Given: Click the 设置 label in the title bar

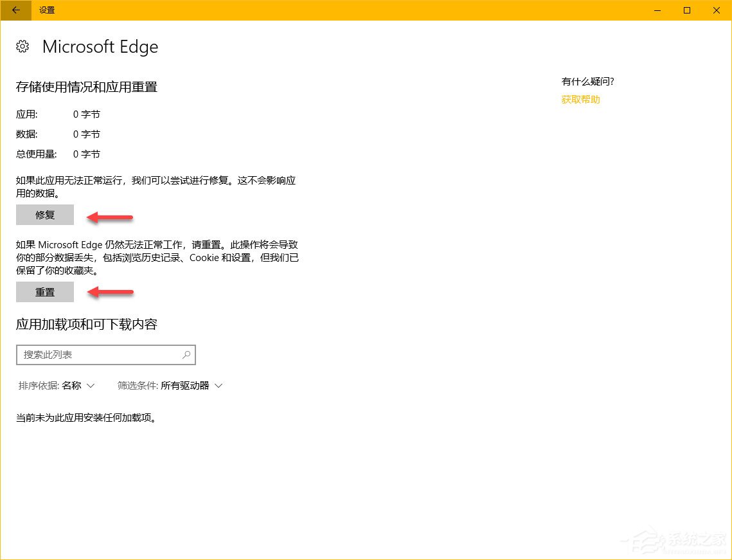Looking at the screenshot, I should coord(46,10).
